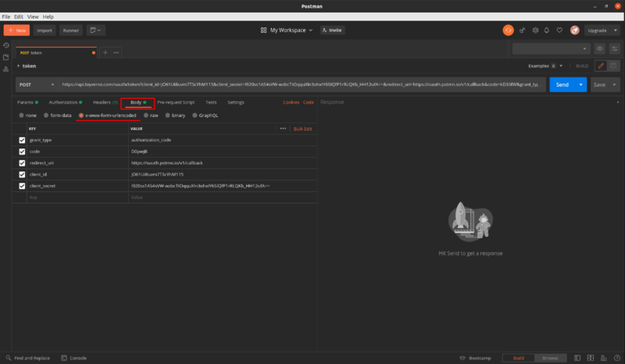Uncheck the client_secret row checkbox

[x=22, y=186]
